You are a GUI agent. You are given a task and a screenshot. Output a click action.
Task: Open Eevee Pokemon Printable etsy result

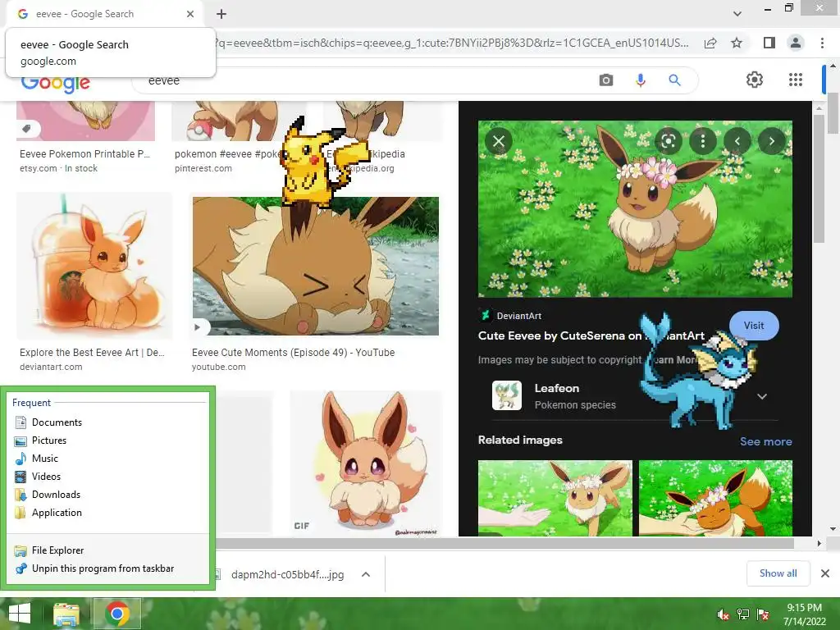(x=84, y=153)
